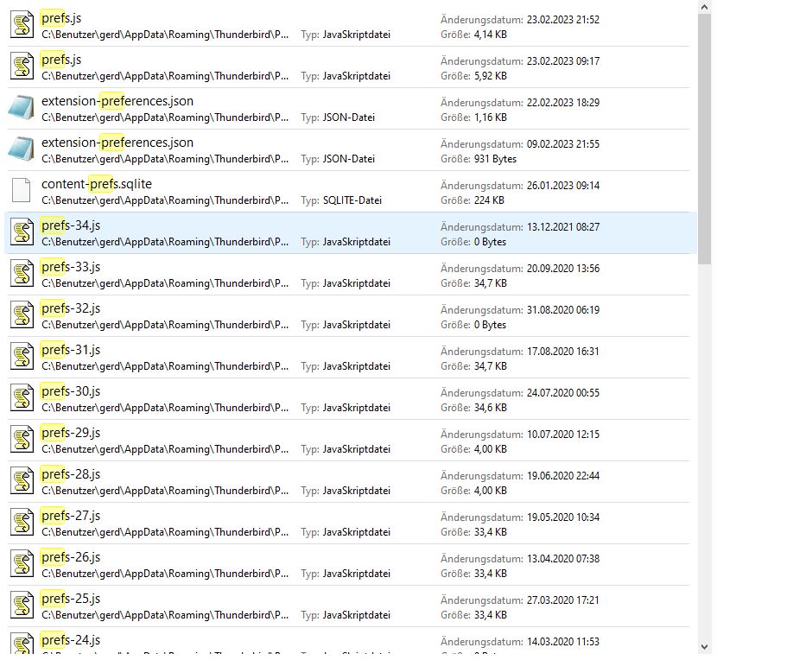Click Änderungsdatum 27.03.2020 17:21
Screen dimensions: 812x660
[520, 600]
